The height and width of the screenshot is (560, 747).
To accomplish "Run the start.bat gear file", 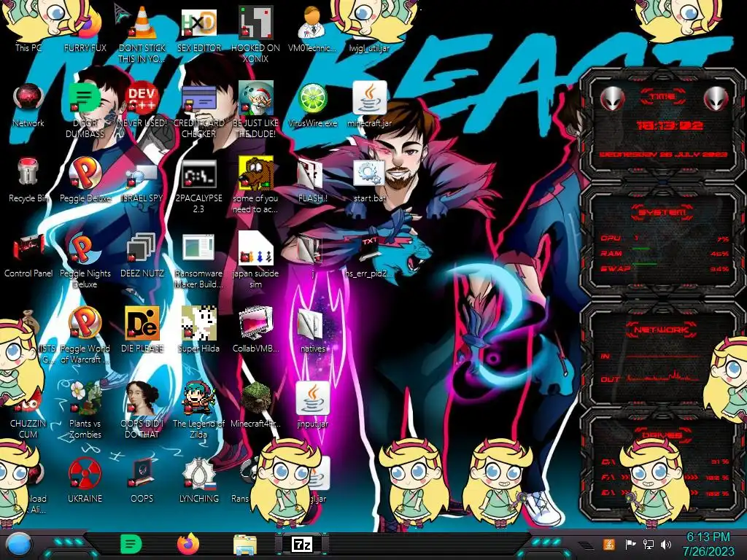I will [x=369, y=174].
